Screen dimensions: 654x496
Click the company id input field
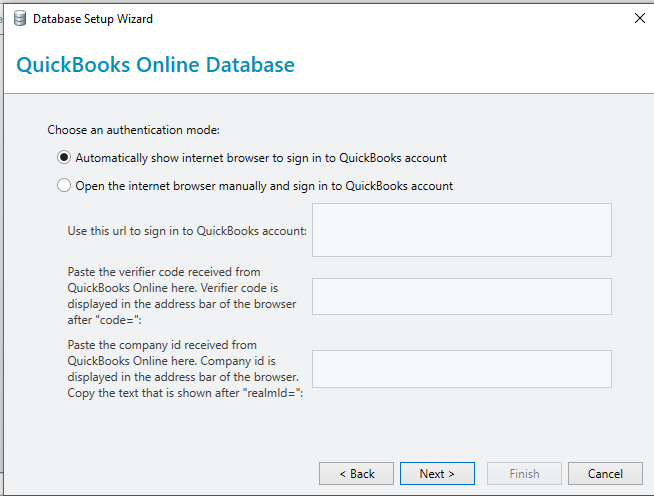462,369
